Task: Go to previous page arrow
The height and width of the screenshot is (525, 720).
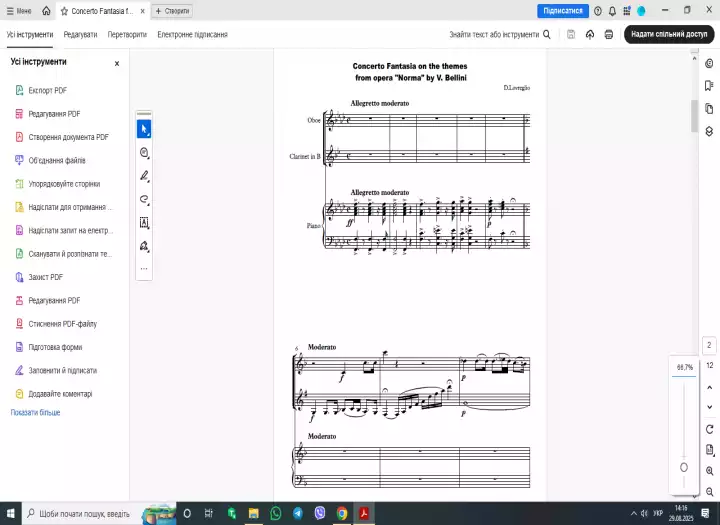Action: [x=709, y=388]
